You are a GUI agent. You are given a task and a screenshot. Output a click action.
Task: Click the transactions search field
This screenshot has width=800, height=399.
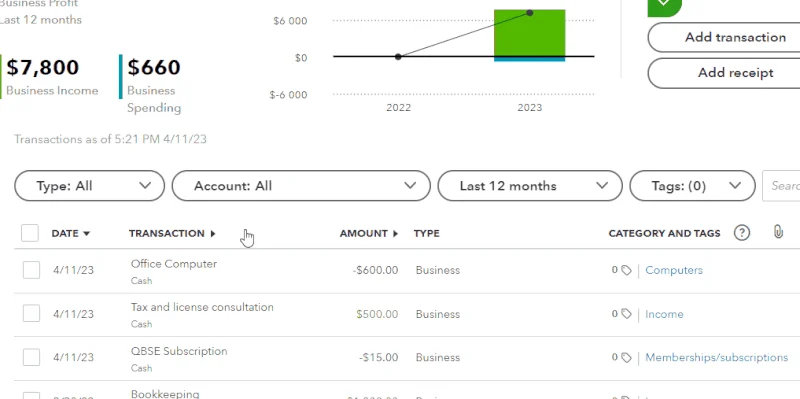pyautogui.click(x=781, y=186)
